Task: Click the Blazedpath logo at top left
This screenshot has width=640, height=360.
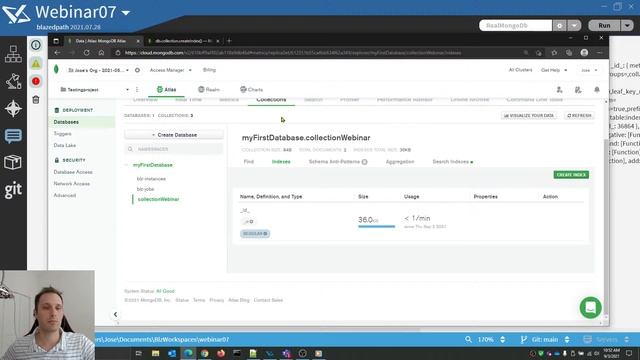Action: [x=16, y=14]
